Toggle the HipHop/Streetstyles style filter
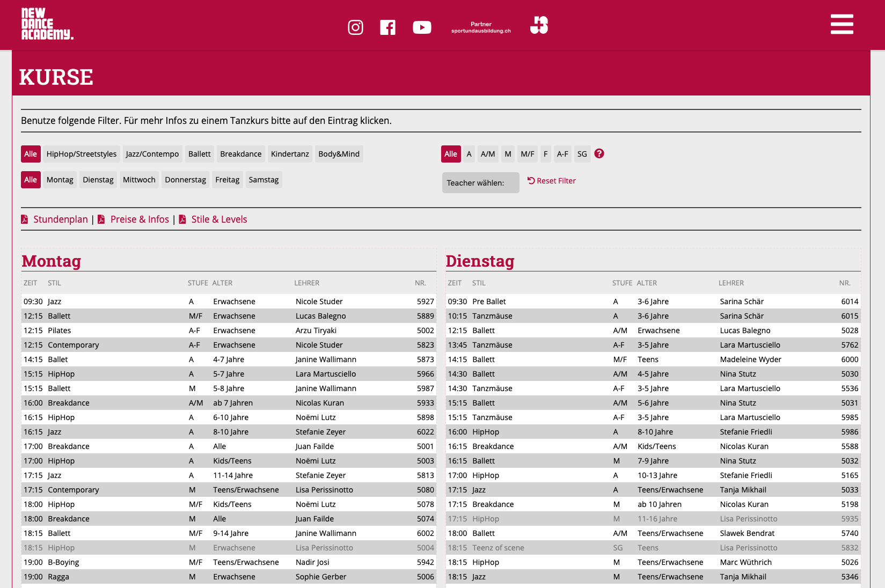Viewport: 885px width, 588px height. click(82, 154)
